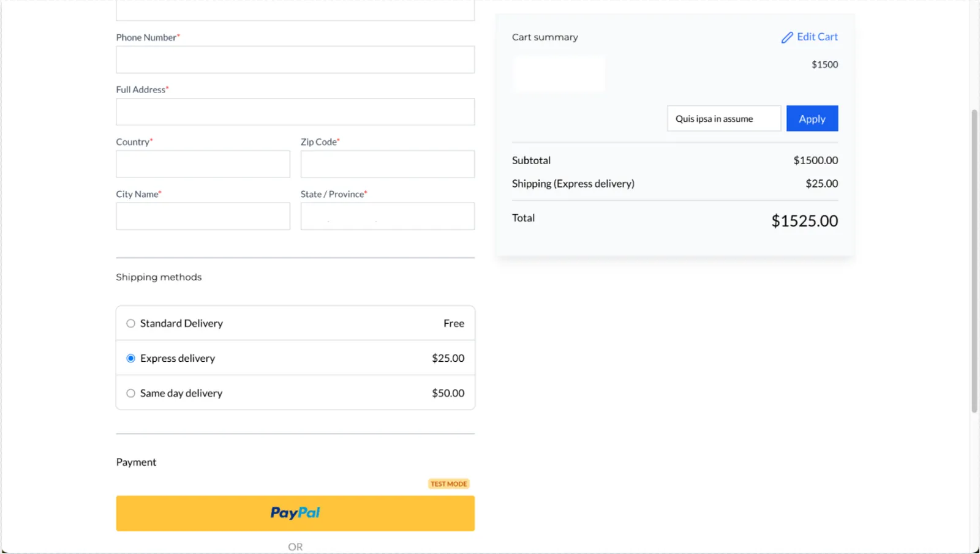Click into the Full Address field
This screenshot has width=980, height=554.
pyautogui.click(x=295, y=112)
